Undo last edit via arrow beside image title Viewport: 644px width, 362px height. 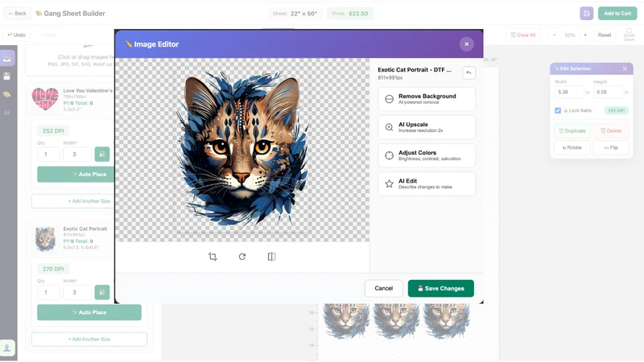click(469, 72)
